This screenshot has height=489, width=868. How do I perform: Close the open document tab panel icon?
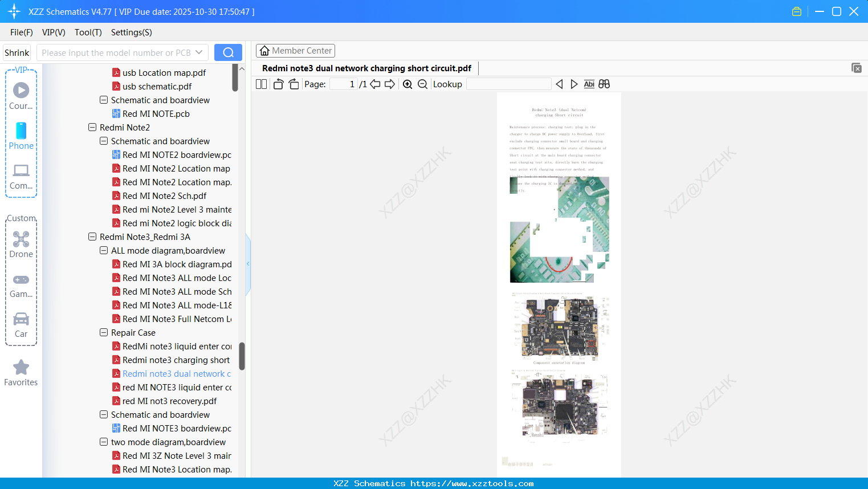pyautogui.click(x=856, y=68)
